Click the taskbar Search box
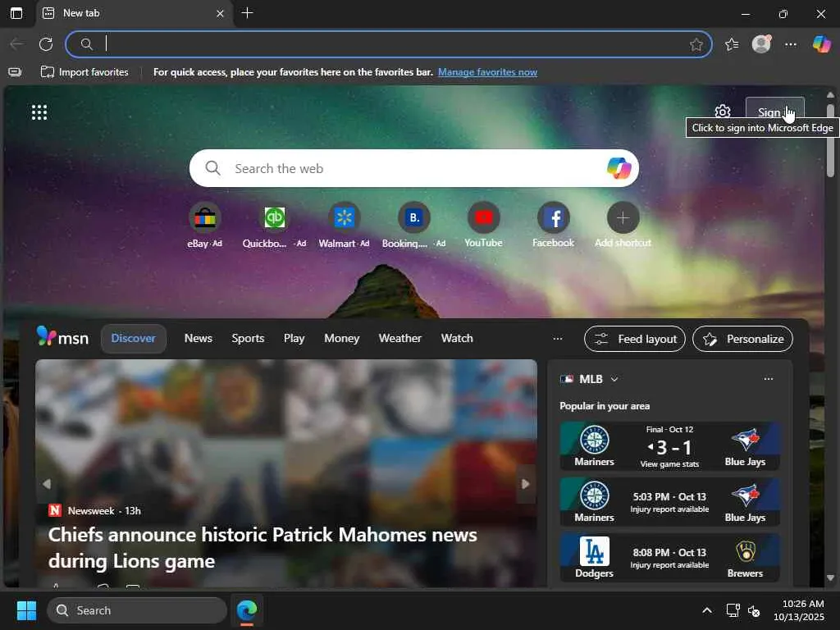 pyautogui.click(x=137, y=610)
